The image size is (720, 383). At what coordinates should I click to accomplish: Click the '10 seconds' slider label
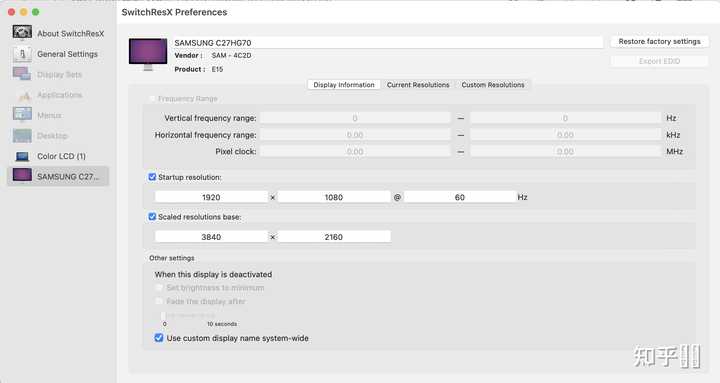click(222, 324)
